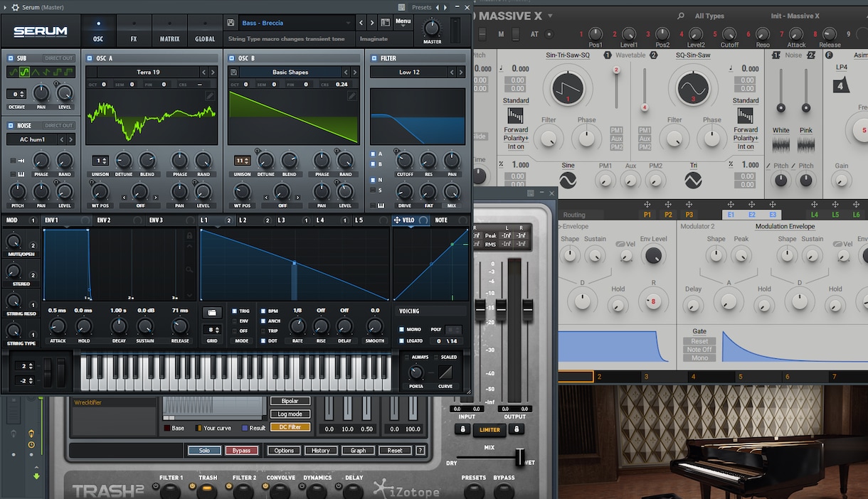This screenshot has width=868, height=499.
Task: Click the Massive X search magnifier
Action: coord(681,16)
